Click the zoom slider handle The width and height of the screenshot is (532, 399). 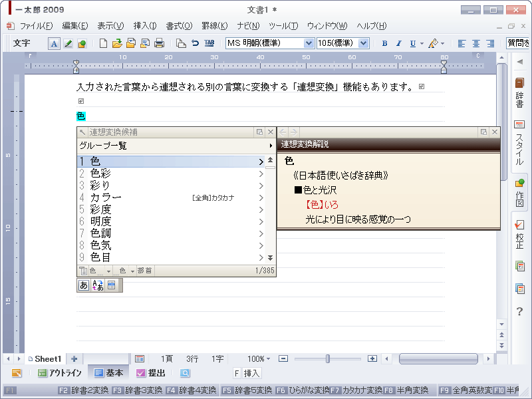pos(327,358)
